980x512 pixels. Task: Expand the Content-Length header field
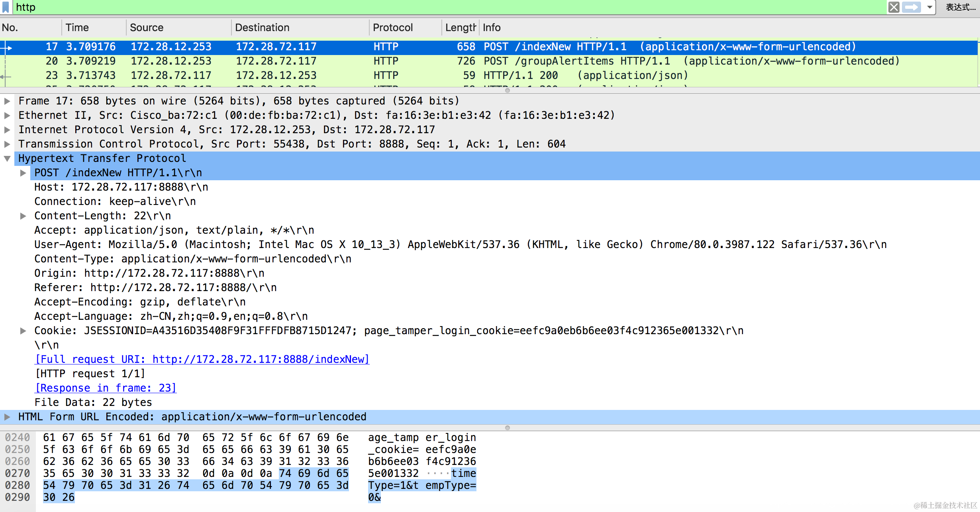coord(23,216)
